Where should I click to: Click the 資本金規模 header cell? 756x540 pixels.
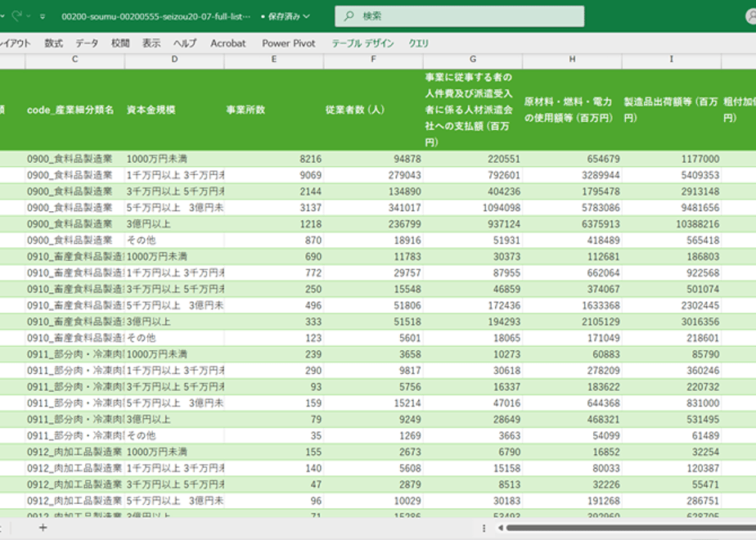click(x=174, y=110)
